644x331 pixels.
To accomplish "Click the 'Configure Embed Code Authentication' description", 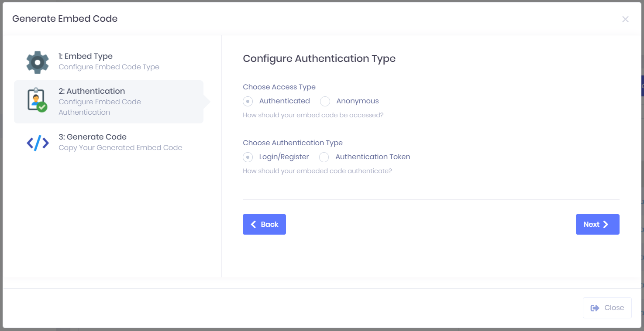I will 100,107.
